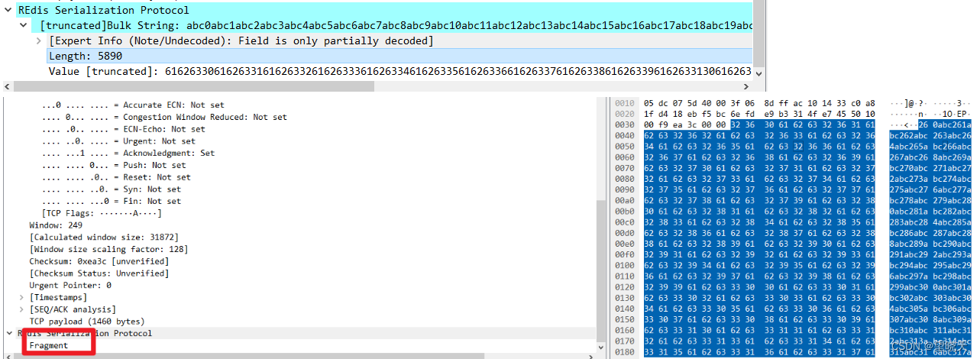Collapse REdis Serialization Protocol tree in top pane
This screenshot has height=359, width=980.
coord(8,11)
